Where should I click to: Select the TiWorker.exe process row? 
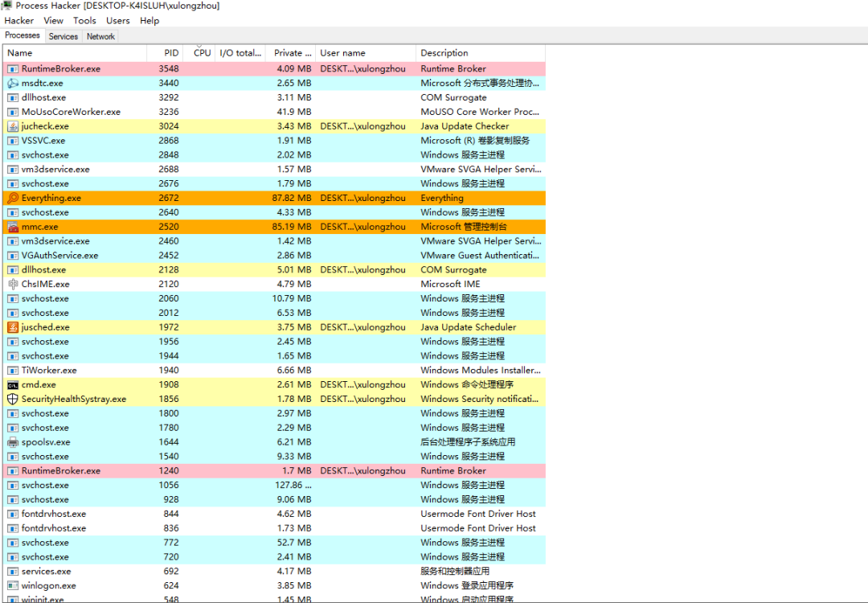pos(274,371)
